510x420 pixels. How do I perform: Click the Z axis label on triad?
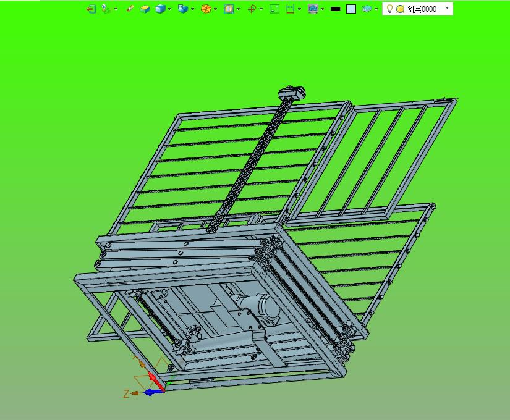pos(126,393)
